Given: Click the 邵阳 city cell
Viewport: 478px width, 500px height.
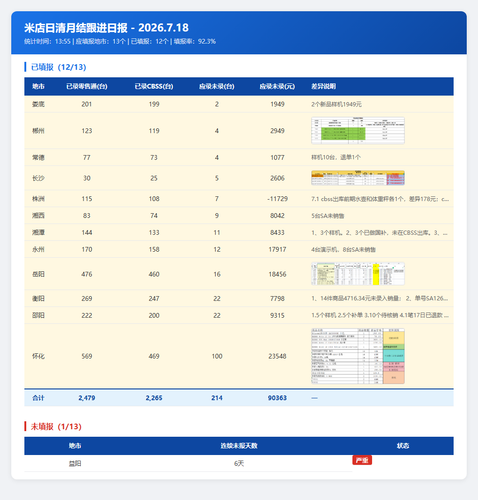Looking at the screenshot, I should (38, 315).
